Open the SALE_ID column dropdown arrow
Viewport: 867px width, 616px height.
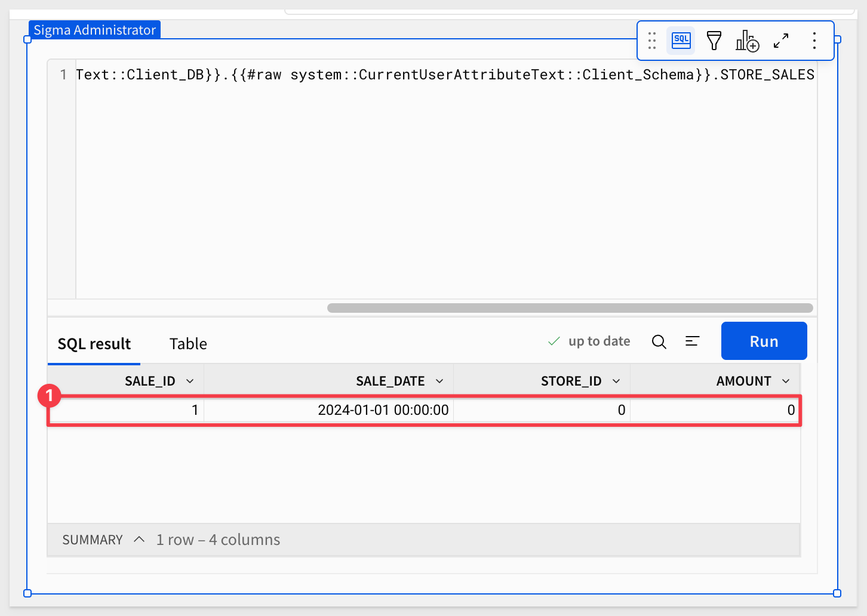click(x=190, y=381)
